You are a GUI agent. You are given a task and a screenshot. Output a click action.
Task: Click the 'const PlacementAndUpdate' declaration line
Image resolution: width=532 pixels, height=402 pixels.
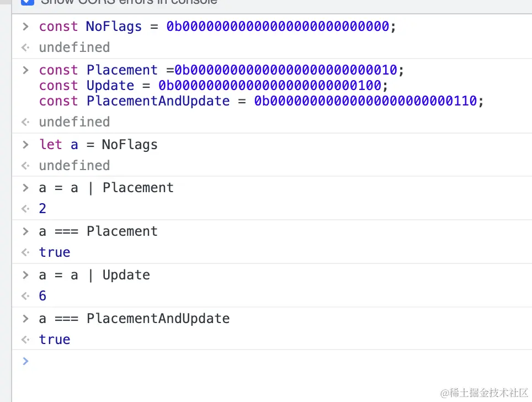(262, 101)
